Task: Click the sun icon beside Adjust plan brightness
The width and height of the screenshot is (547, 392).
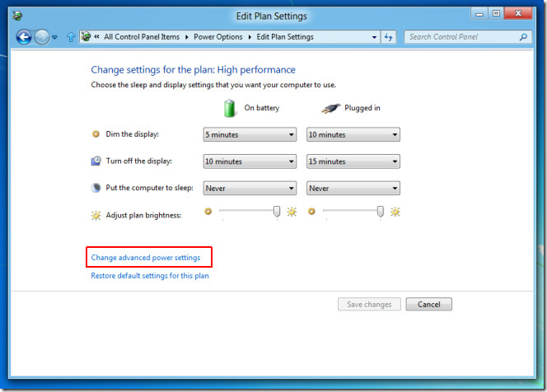Action: (96, 215)
